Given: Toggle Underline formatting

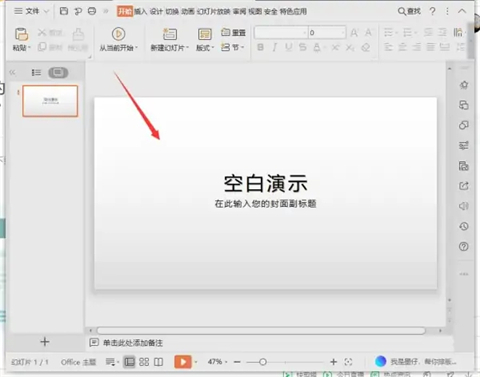Looking at the screenshot, I should pos(289,47).
